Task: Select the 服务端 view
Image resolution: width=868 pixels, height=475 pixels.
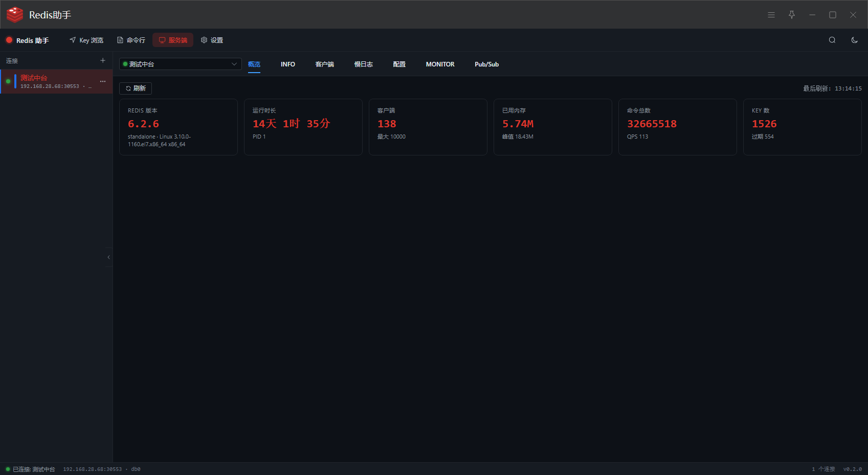Action: pyautogui.click(x=173, y=40)
